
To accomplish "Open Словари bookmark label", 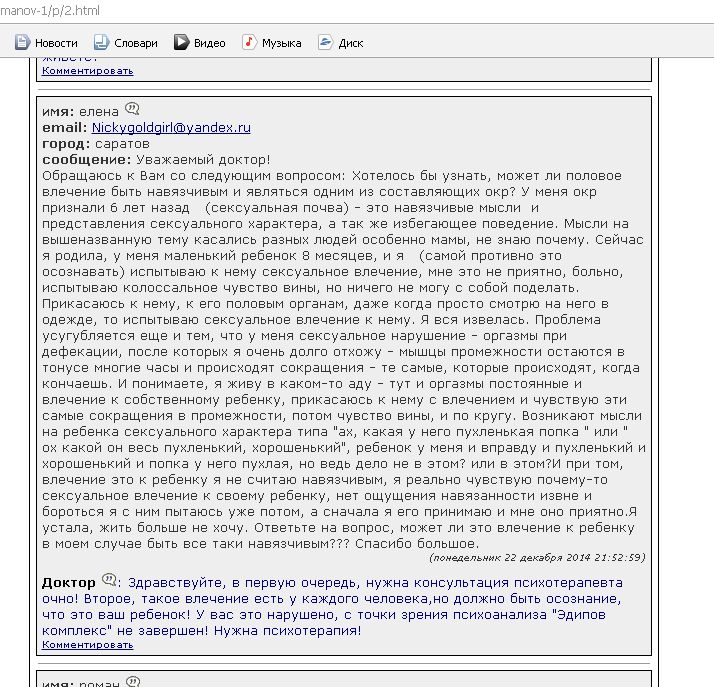I will coord(136,43).
